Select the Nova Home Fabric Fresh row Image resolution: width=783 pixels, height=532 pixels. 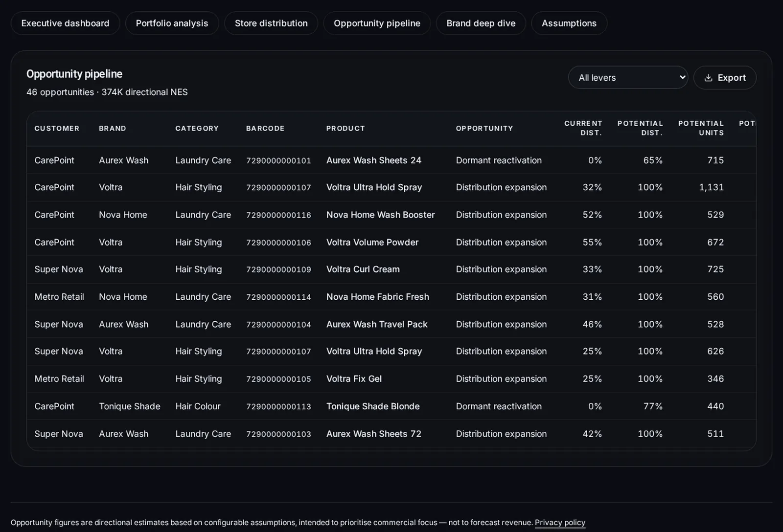tap(391, 297)
